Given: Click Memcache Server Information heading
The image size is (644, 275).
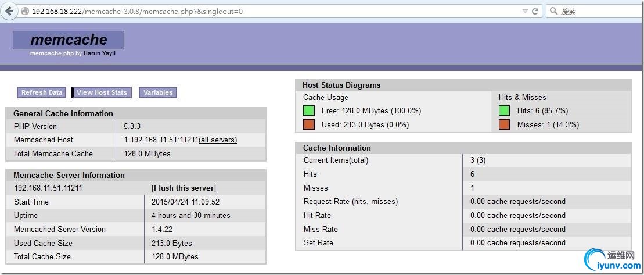Looking at the screenshot, I should coord(69,175).
